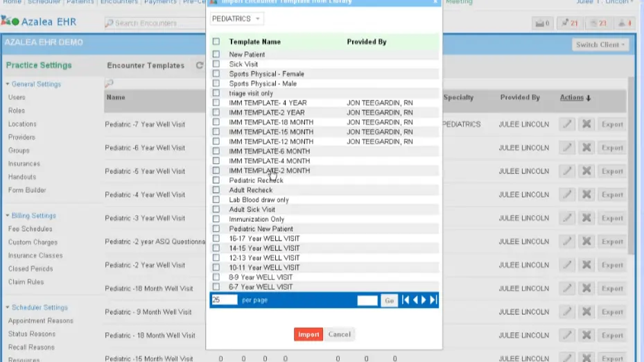Toggle the select-all checkbox beside Template Name

point(216,42)
